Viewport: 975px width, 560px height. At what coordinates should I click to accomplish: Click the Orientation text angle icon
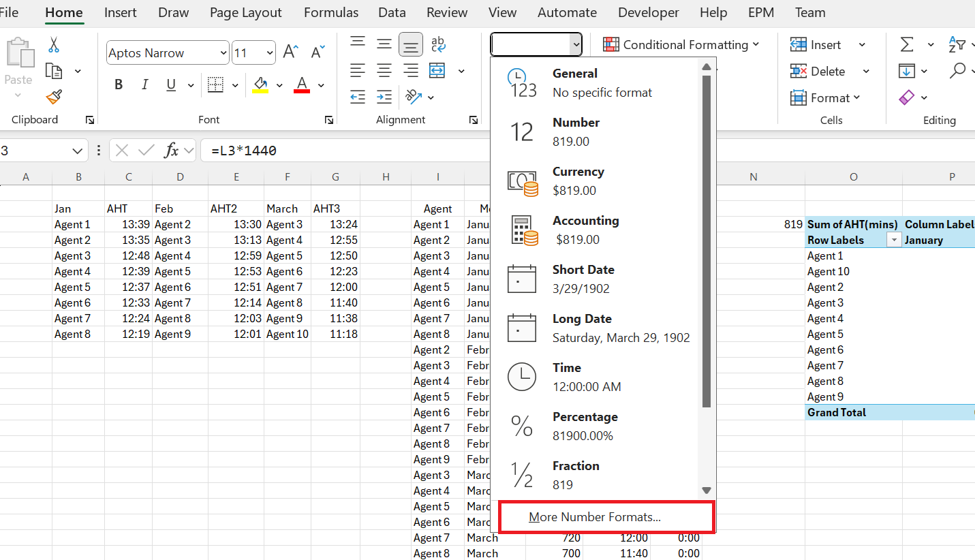413,96
